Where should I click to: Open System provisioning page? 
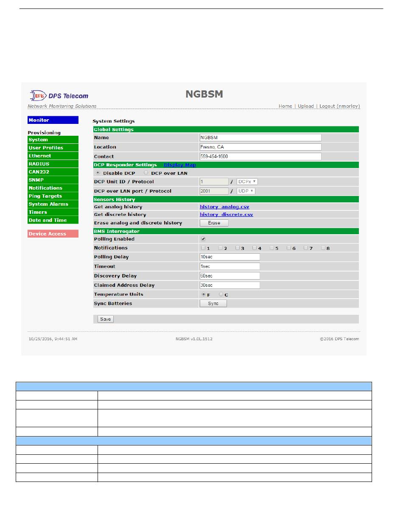53,140
